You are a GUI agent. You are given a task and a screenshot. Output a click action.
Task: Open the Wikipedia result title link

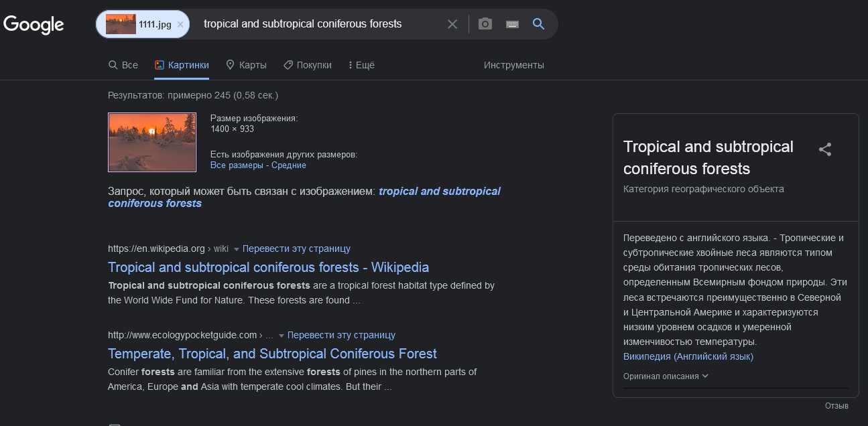[268, 267]
